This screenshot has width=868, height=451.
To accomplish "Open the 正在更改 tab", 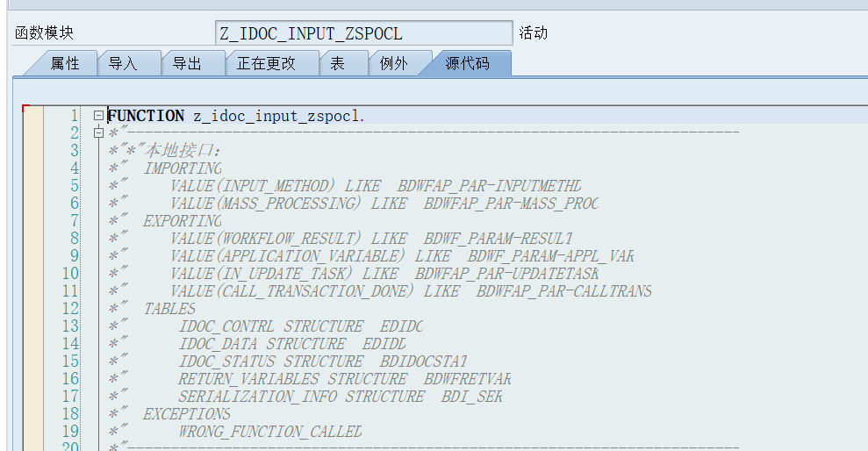I will click(266, 64).
